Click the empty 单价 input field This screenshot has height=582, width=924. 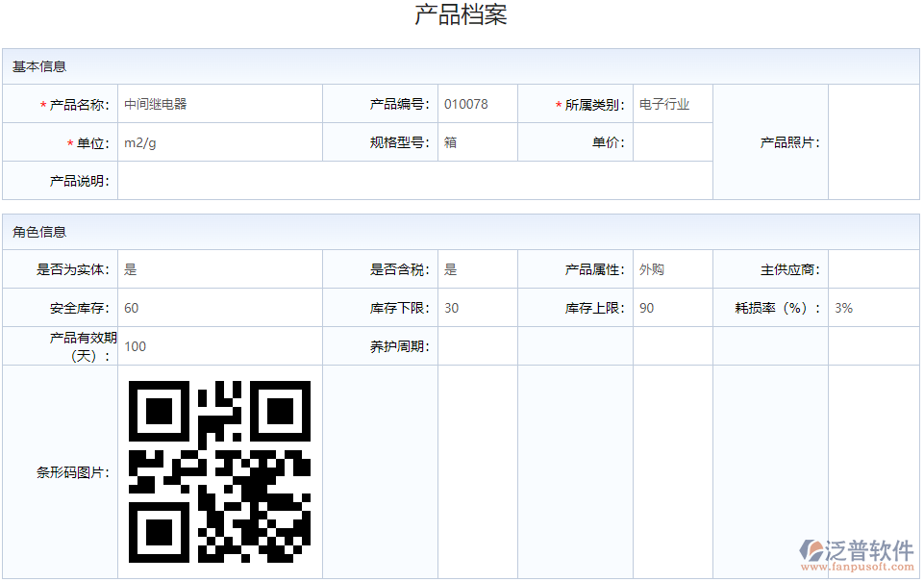tap(672, 141)
